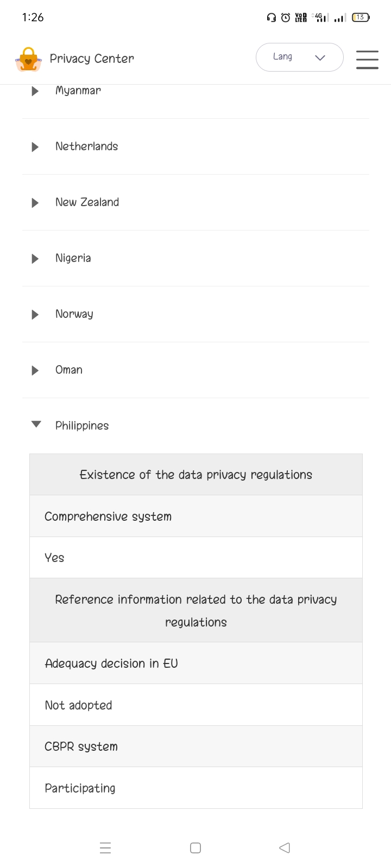Tap the CBPR system table row
Image resolution: width=391 pixels, height=868 pixels.
[x=195, y=746]
